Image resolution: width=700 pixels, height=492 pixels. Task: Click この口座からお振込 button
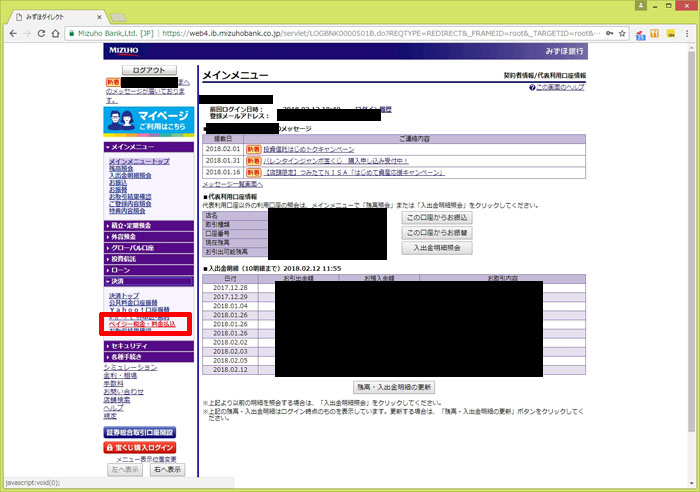(437, 218)
